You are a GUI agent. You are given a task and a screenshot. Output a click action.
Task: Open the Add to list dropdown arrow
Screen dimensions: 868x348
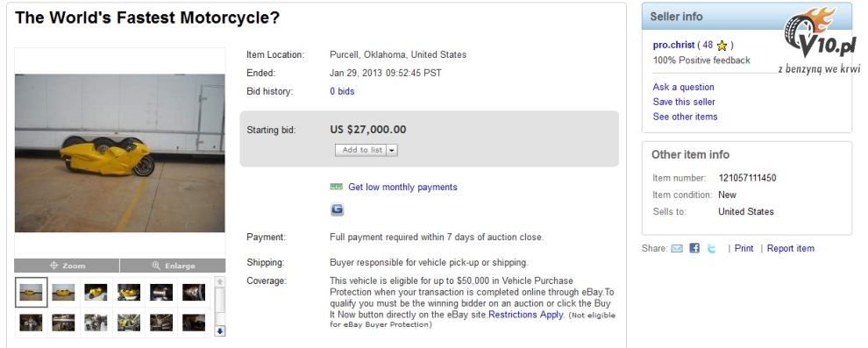(392, 150)
